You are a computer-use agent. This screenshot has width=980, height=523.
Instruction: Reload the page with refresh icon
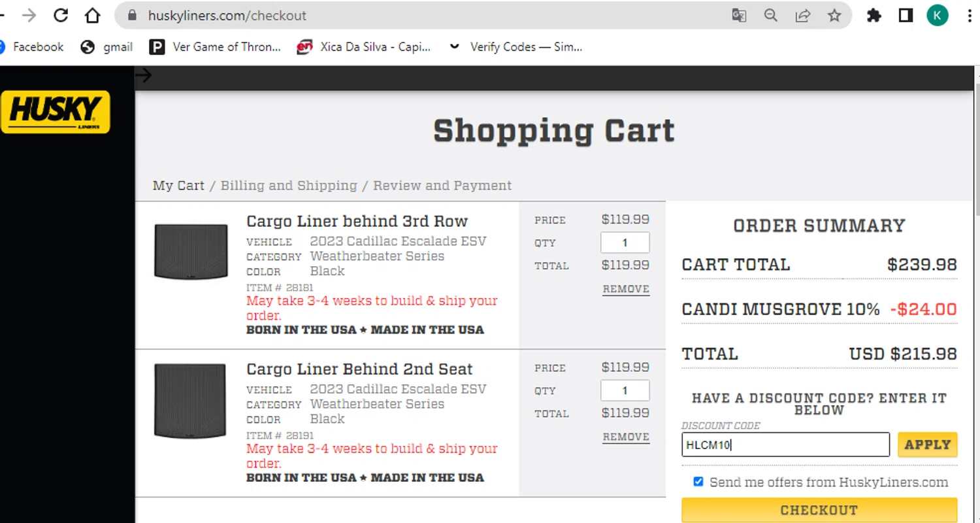click(61, 16)
